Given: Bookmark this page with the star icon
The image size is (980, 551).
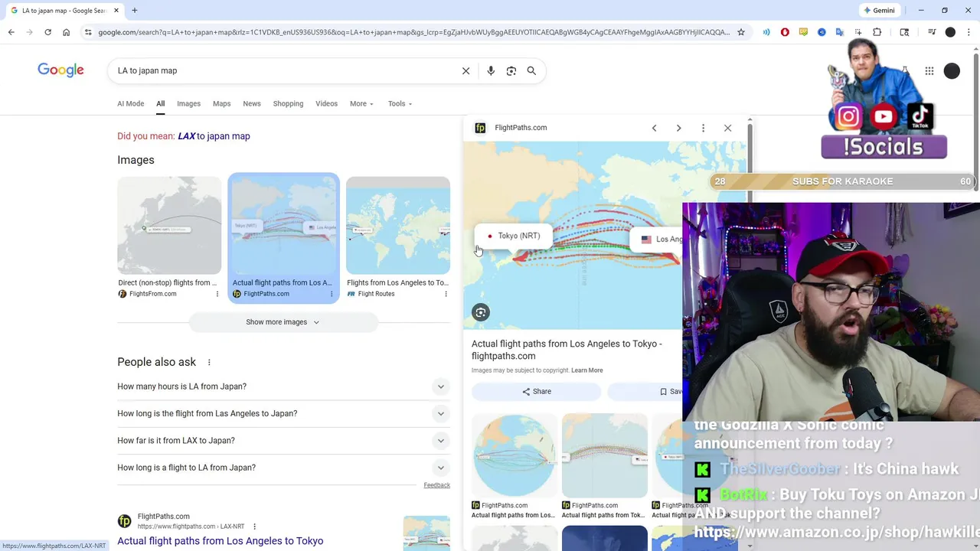Looking at the screenshot, I should pyautogui.click(x=740, y=32).
